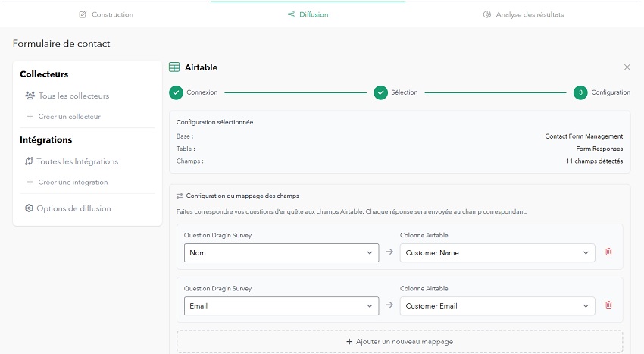Image resolution: width=644 pixels, height=354 pixels.
Task: Open the Construction tab
Action: (106, 14)
